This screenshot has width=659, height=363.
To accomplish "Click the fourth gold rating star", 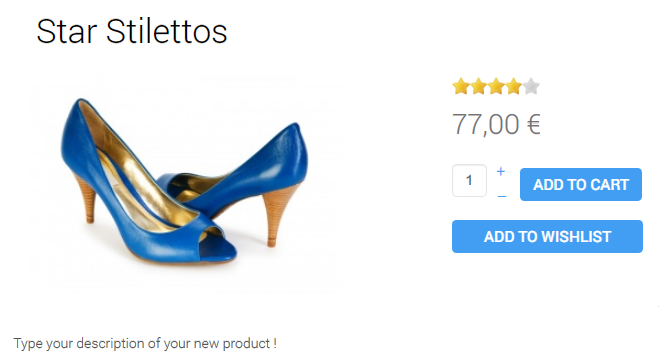I will pyautogui.click(x=514, y=87).
